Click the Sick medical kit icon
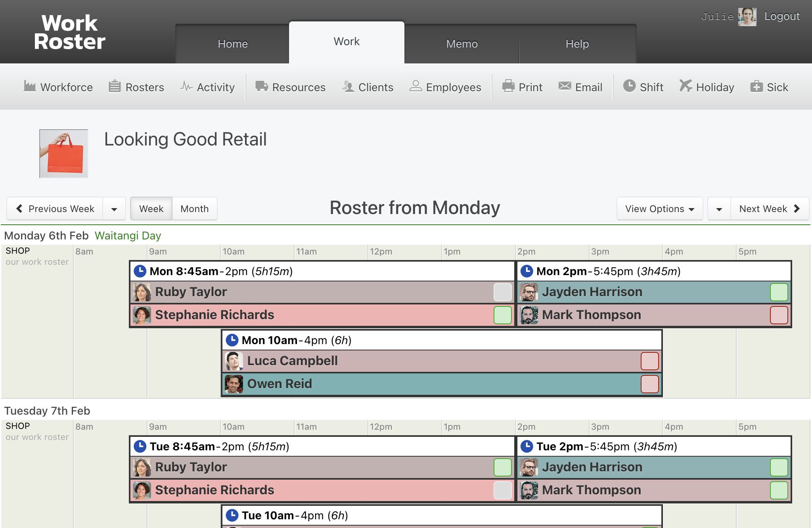Image resolution: width=812 pixels, height=528 pixels. coord(756,86)
